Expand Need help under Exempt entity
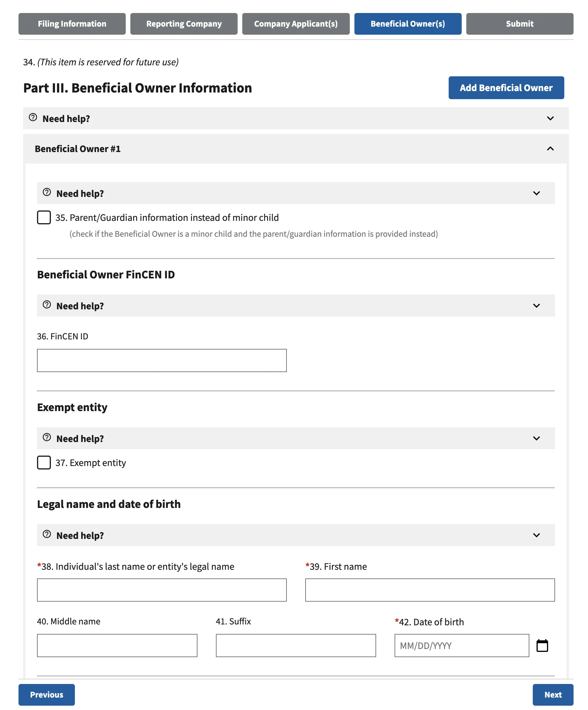Screen dimensions: 588x710 click(x=537, y=438)
